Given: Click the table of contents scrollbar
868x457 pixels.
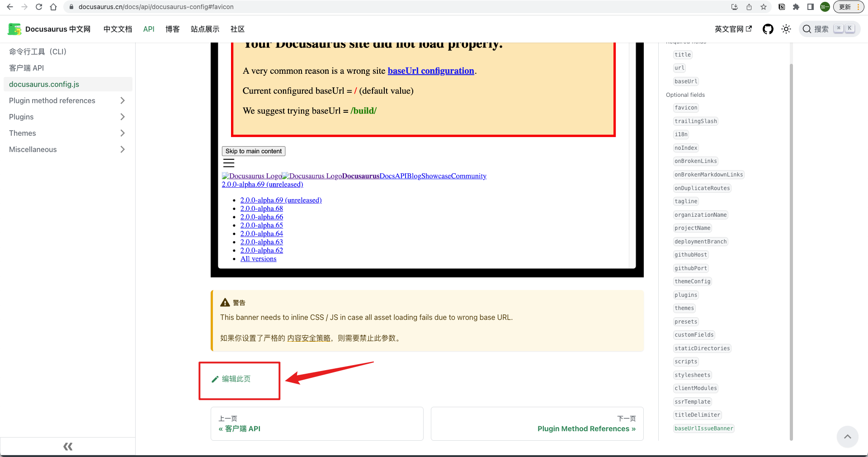Looking at the screenshot, I should pyautogui.click(x=791, y=251).
